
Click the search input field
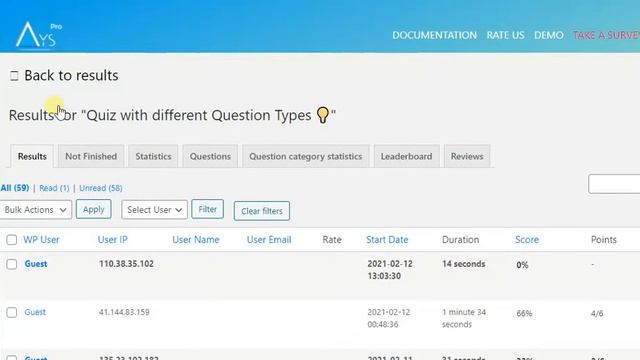click(614, 184)
